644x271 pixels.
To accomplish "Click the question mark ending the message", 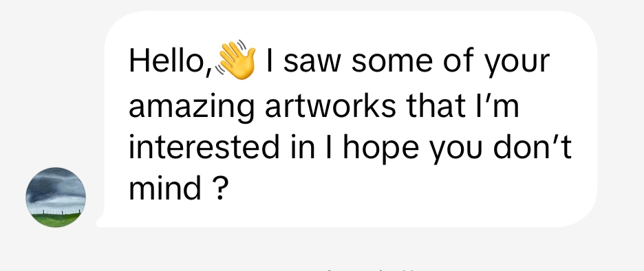I will coord(220,187).
